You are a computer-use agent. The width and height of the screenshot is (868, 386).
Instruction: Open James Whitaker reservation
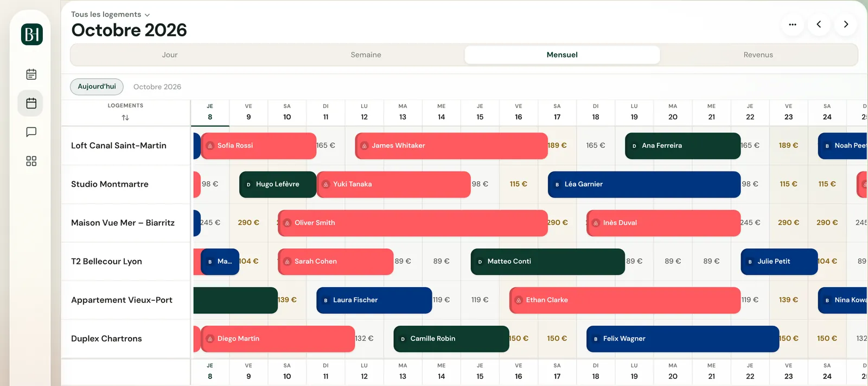click(x=451, y=146)
